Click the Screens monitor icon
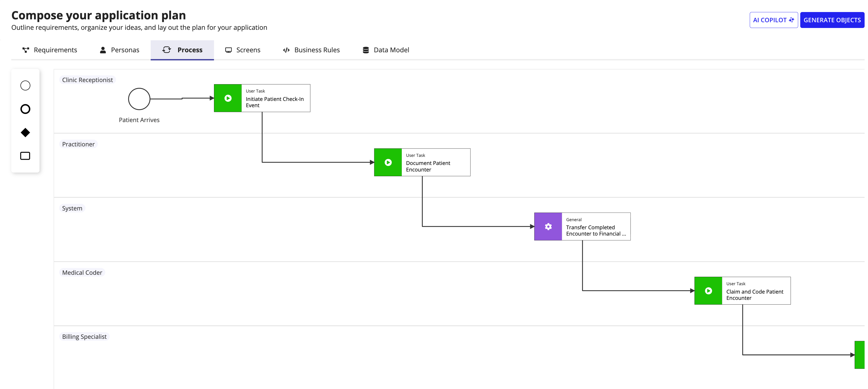868x389 pixels. pos(228,50)
